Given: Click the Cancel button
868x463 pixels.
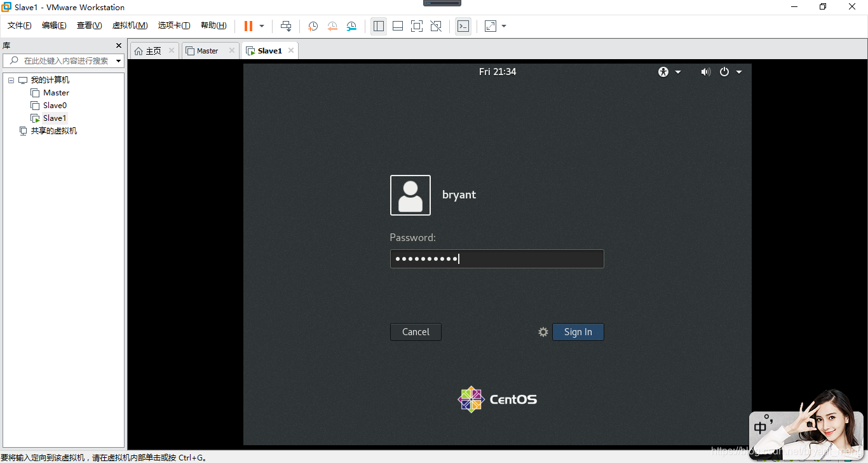Looking at the screenshot, I should [x=416, y=332].
